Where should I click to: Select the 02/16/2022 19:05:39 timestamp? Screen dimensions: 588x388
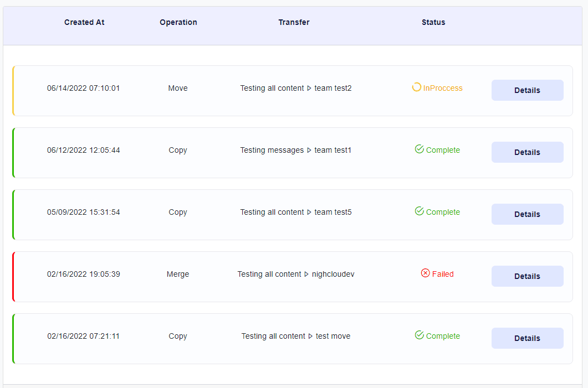[x=84, y=275]
